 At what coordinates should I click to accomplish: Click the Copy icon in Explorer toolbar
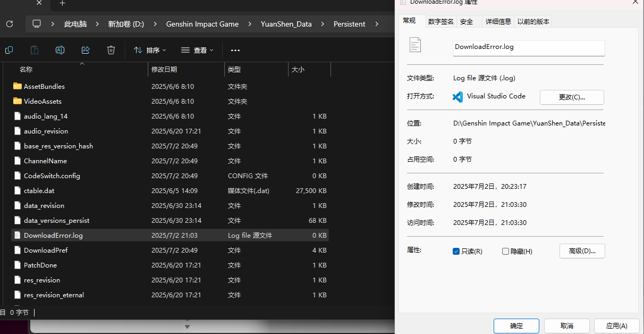(9, 50)
